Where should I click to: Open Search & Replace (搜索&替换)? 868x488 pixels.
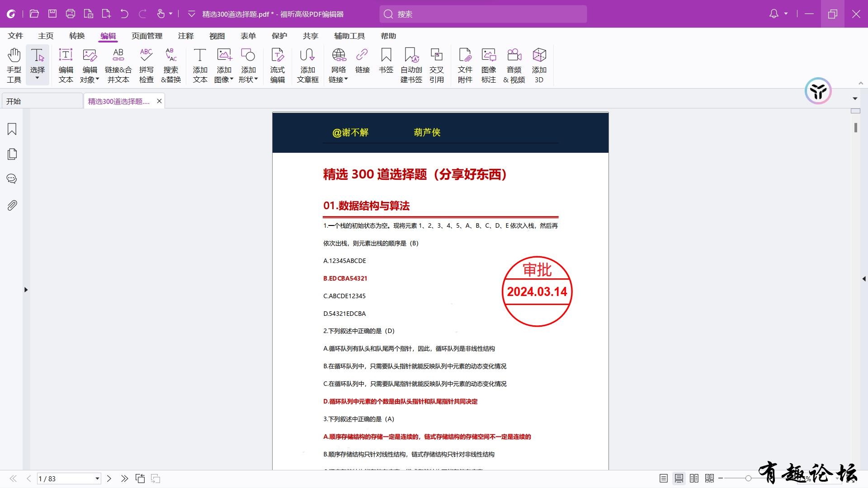click(171, 66)
